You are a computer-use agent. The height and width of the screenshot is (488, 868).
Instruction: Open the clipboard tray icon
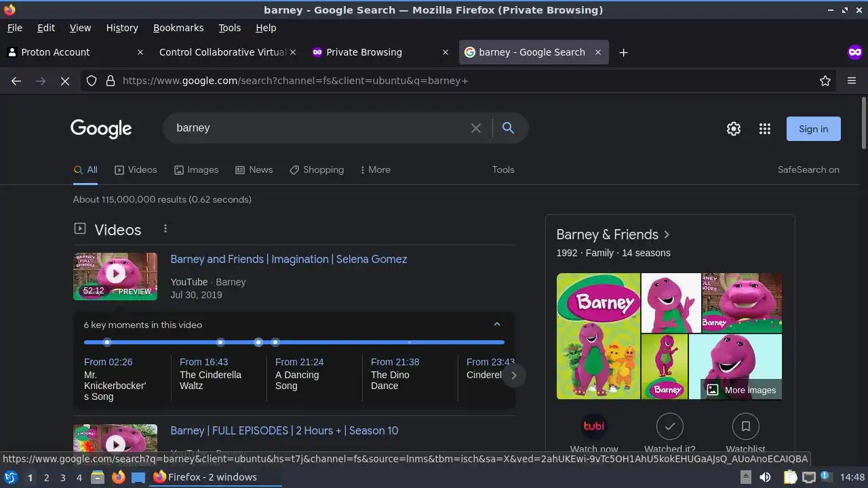pos(790,477)
